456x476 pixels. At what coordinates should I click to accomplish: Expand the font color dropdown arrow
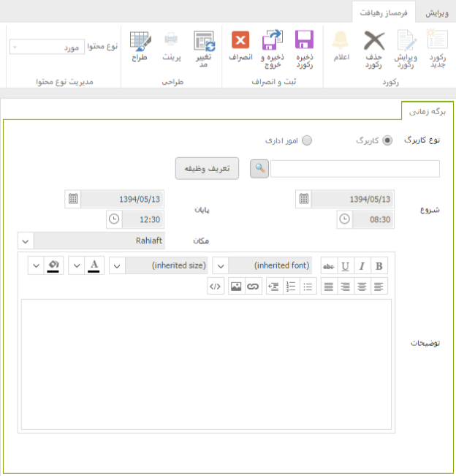[77, 265]
